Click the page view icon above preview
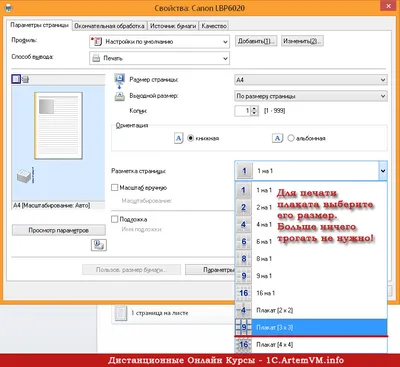The image size is (400, 367). point(16,79)
